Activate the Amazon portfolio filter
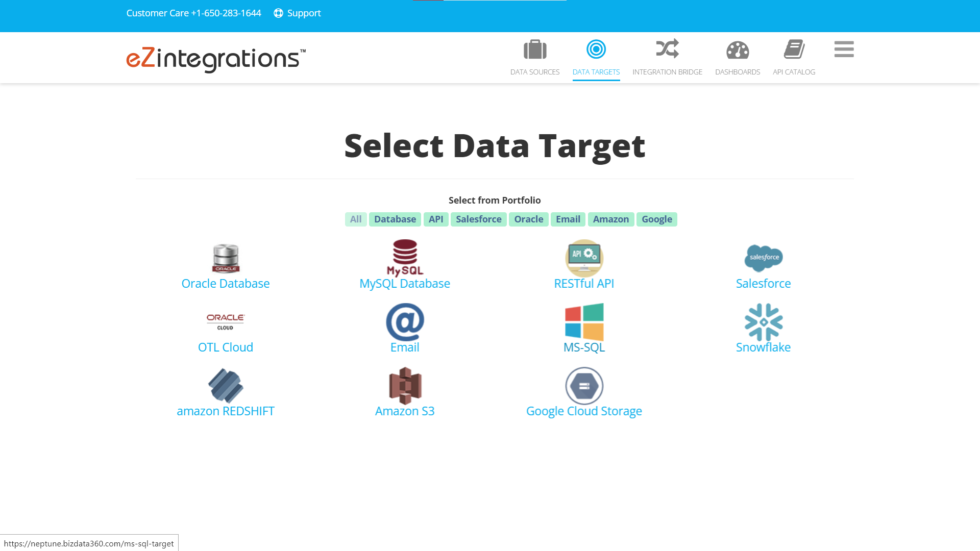980x551 pixels. [x=611, y=219]
